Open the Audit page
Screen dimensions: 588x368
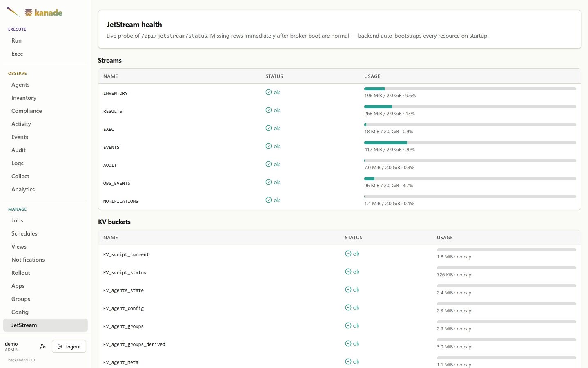point(45,150)
